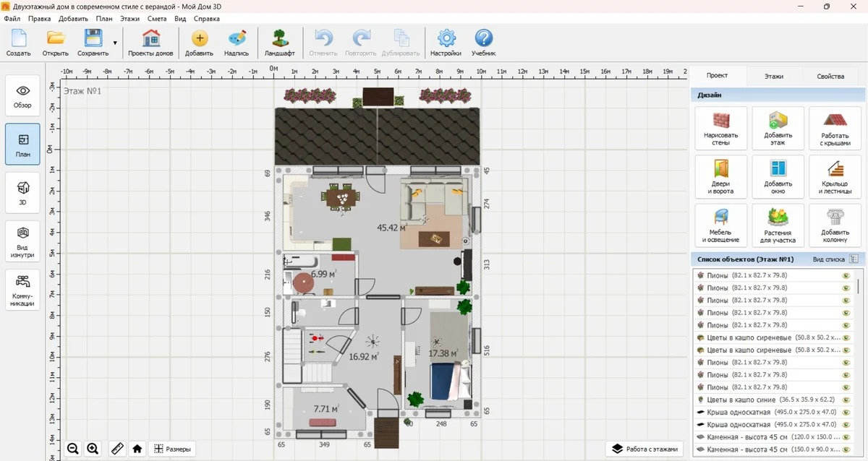Click the Проекты домов house icon
This screenshot has height=461, width=868.
[x=150, y=38]
